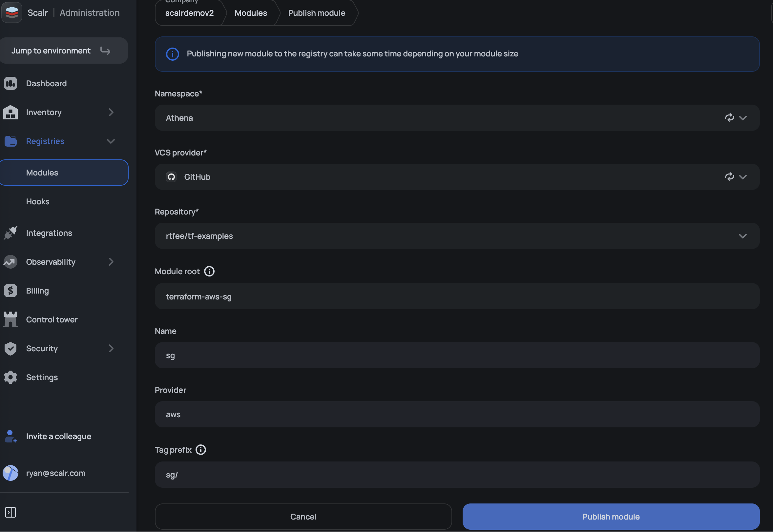Expand the Inventory menu

[x=111, y=112]
